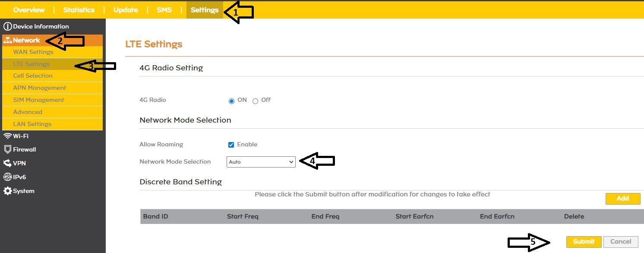Switch to the Statistics tab

pos(79,10)
